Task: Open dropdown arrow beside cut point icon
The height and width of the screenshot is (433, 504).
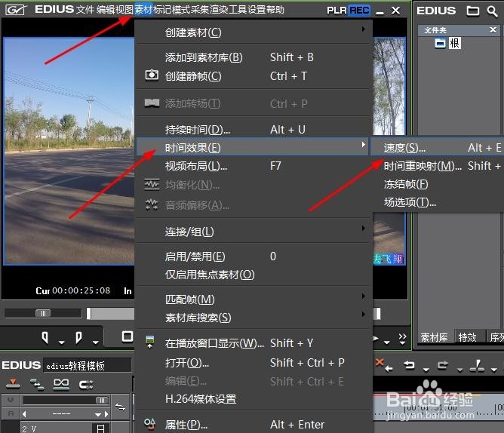Action: click(x=494, y=370)
